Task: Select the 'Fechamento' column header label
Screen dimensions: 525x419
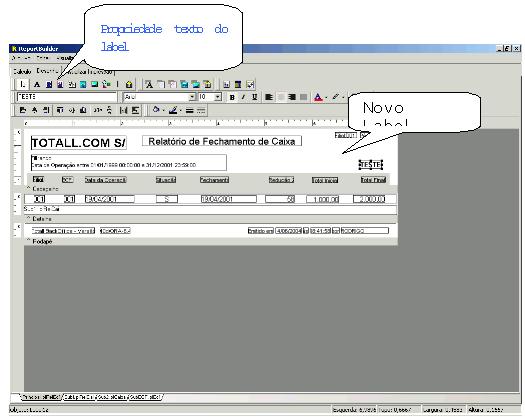Action: tap(214, 180)
